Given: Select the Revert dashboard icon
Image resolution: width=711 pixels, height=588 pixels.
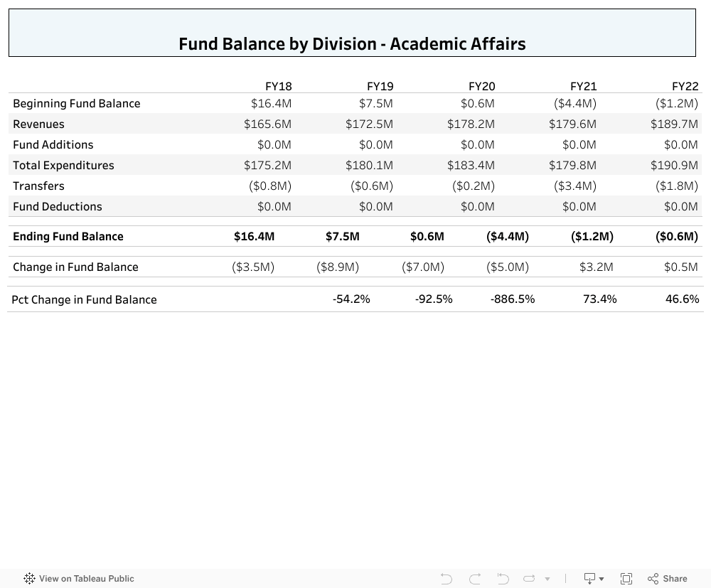Looking at the screenshot, I should pos(503,578).
